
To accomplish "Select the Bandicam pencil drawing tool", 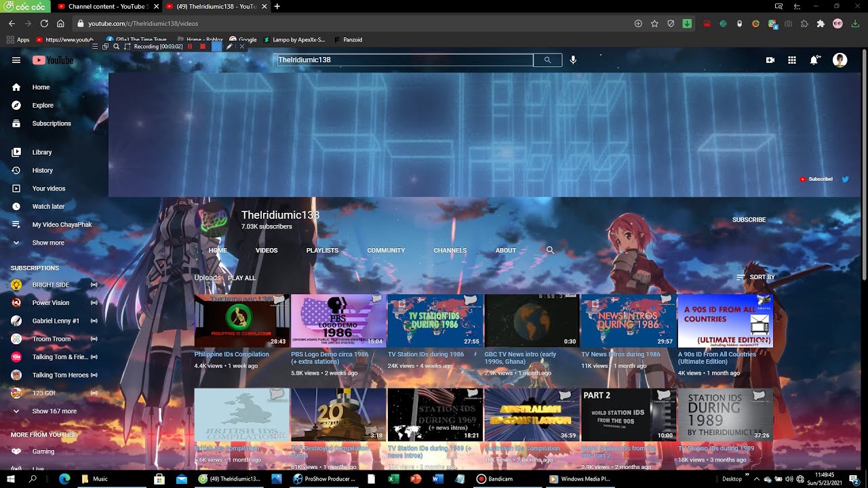I will (x=229, y=47).
